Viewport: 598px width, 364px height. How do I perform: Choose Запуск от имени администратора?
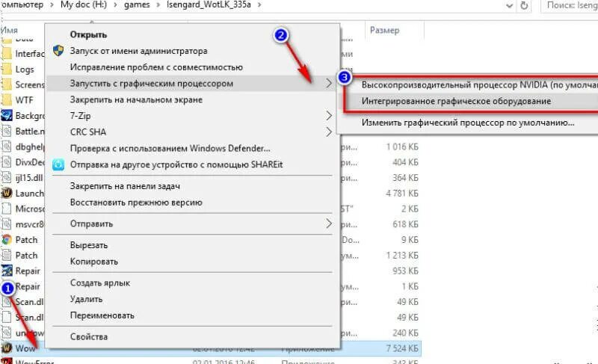point(139,51)
